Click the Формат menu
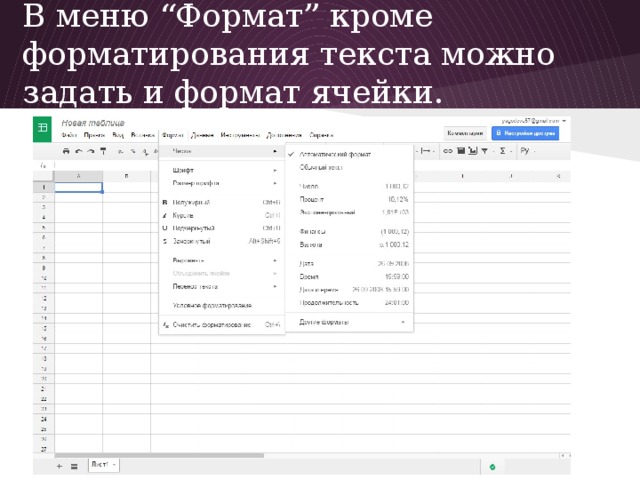Image resolution: width=640 pixels, height=480 pixels. (x=172, y=135)
